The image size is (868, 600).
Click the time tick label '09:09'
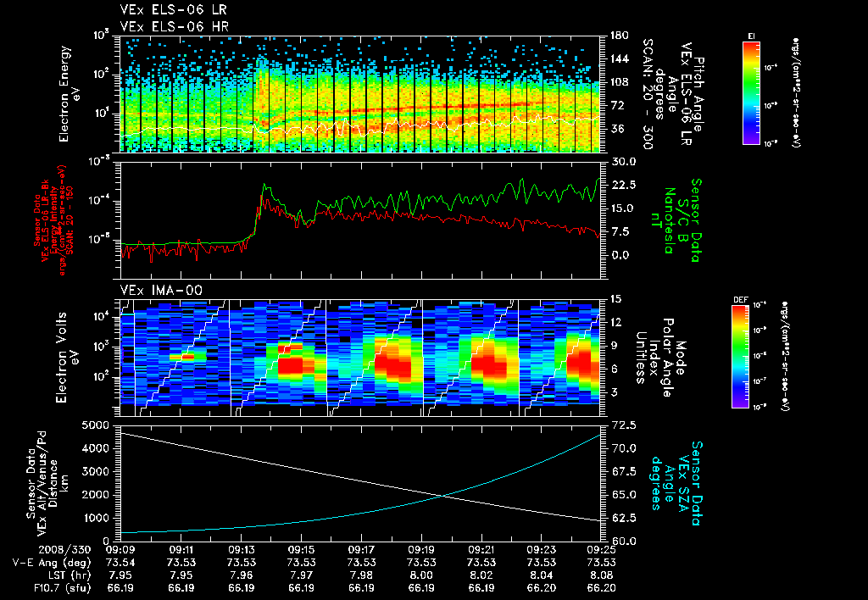pos(120,550)
